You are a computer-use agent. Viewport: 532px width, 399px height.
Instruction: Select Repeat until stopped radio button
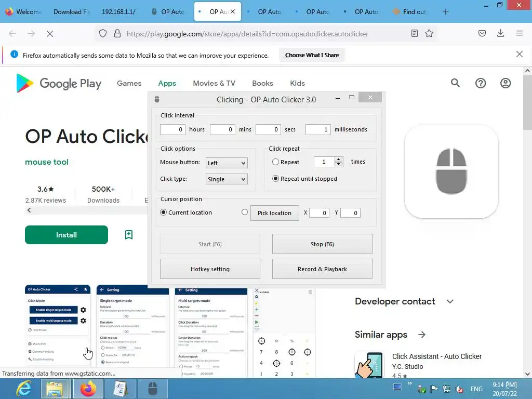pyautogui.click(x=275, y=179)
